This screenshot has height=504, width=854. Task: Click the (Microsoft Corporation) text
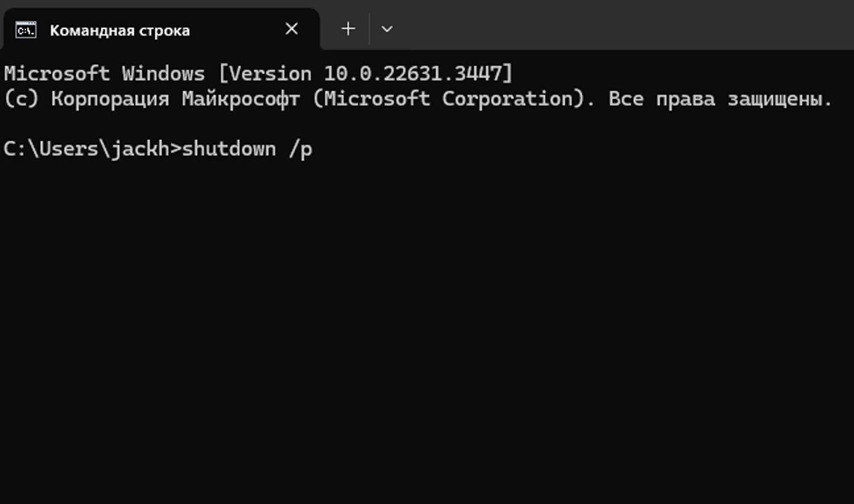click(x=454, y=98)
